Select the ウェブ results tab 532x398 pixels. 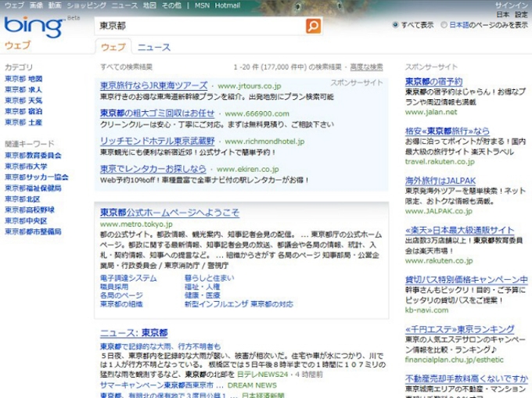pyautogui.click(x=113, y=47)
